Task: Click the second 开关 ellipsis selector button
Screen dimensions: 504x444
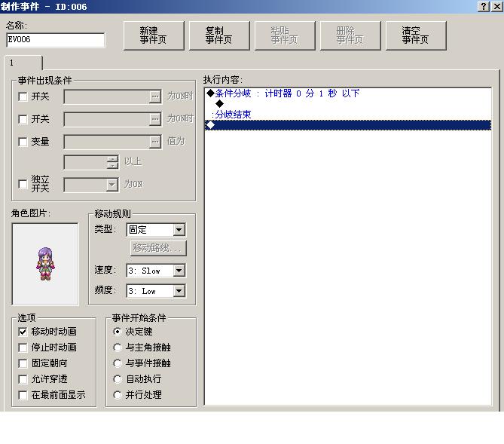Action: 155,119
